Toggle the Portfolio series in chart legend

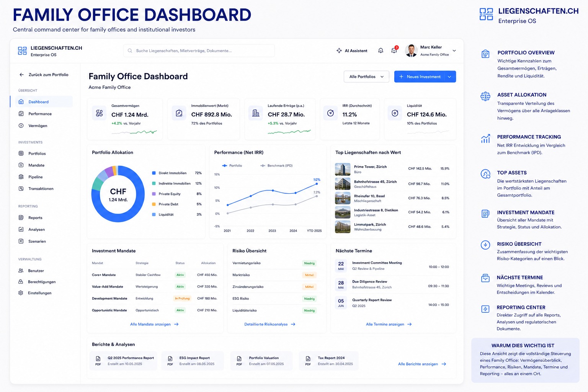[x=232, y=166]
